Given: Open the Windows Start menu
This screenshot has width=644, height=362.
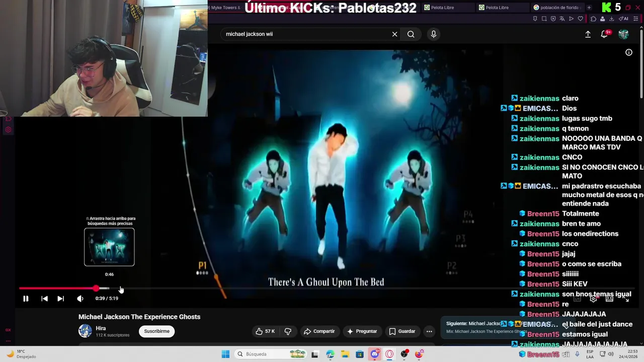Looking at the screenshot, I should coord(225,354).
